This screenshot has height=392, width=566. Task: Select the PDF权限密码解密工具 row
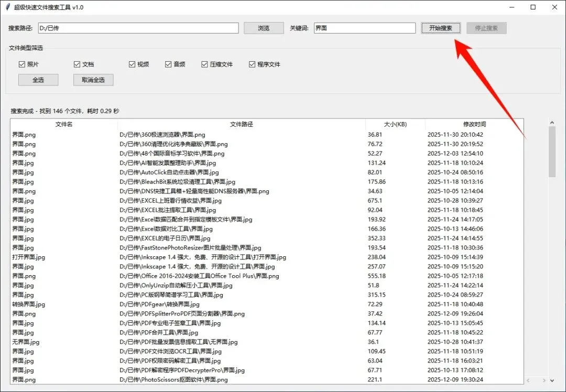pos(267,361)
